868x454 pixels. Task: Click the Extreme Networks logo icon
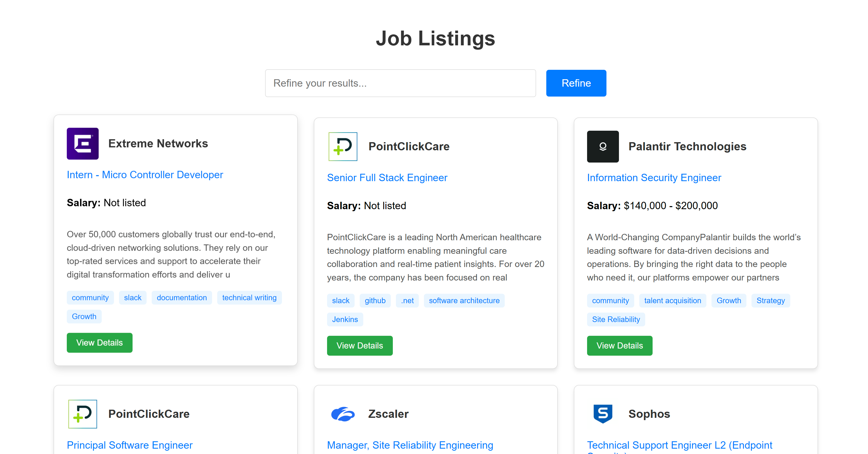(x=83, y=143)
